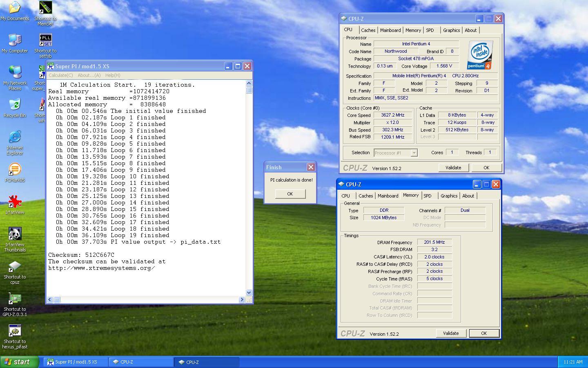Click Core Voltage value 1.568 V
This screenshot has width=588, height=368.
pos(444,66)
